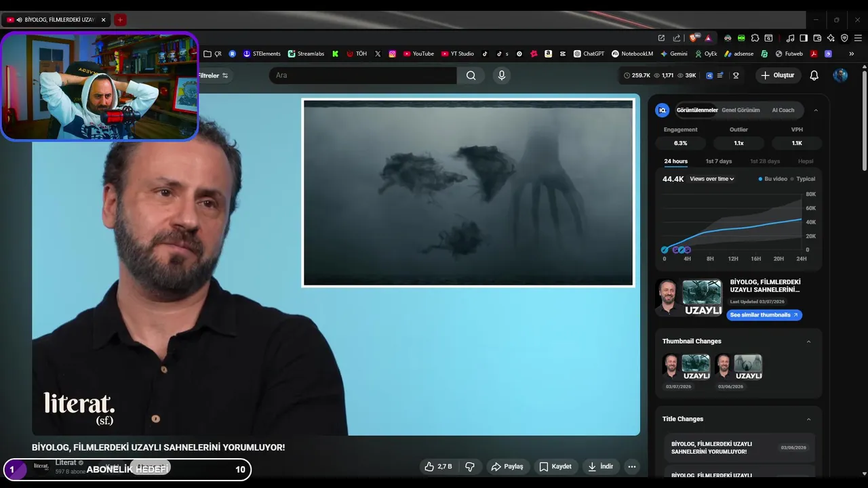Click the share page icon in address bar
Image resolution: width=868 pixels, height=488 pixels.
point(676,38)
